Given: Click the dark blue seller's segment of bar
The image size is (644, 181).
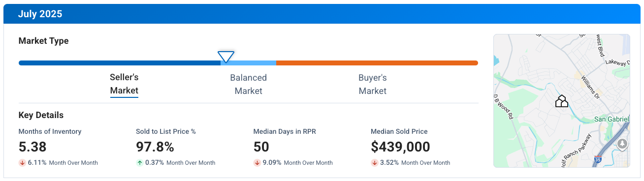Looking at the screenshot, I should [x=120, y=63].
